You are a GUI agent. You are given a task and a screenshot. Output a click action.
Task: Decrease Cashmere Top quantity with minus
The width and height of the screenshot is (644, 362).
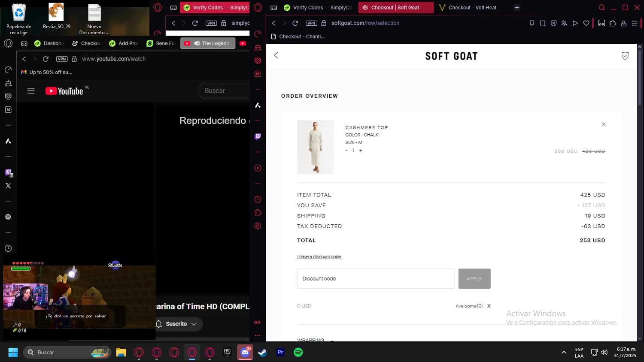[346, 151]
